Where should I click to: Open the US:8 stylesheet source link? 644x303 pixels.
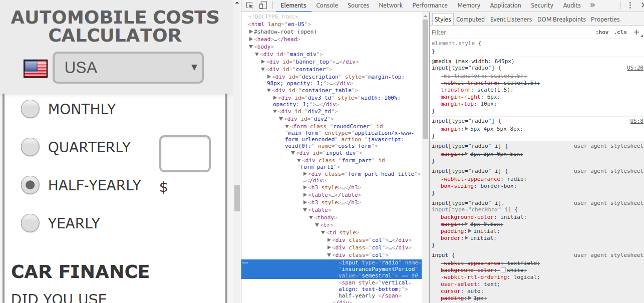[636, 121]
